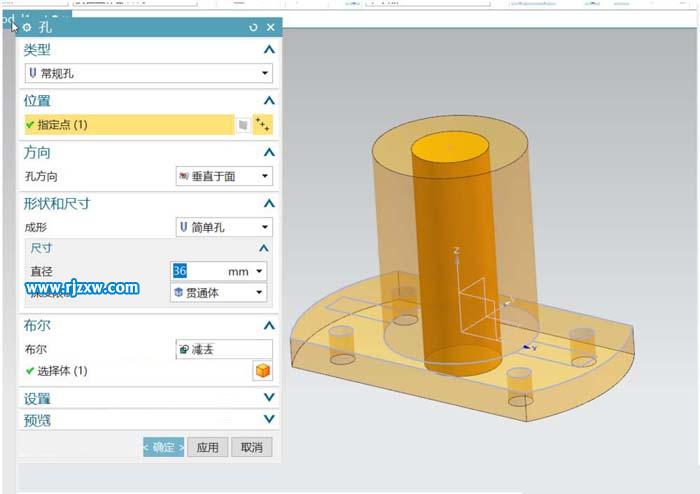Screen dimensions: 700x494
Task: Click the orange cube body selection icon
Action: [262, 370]
